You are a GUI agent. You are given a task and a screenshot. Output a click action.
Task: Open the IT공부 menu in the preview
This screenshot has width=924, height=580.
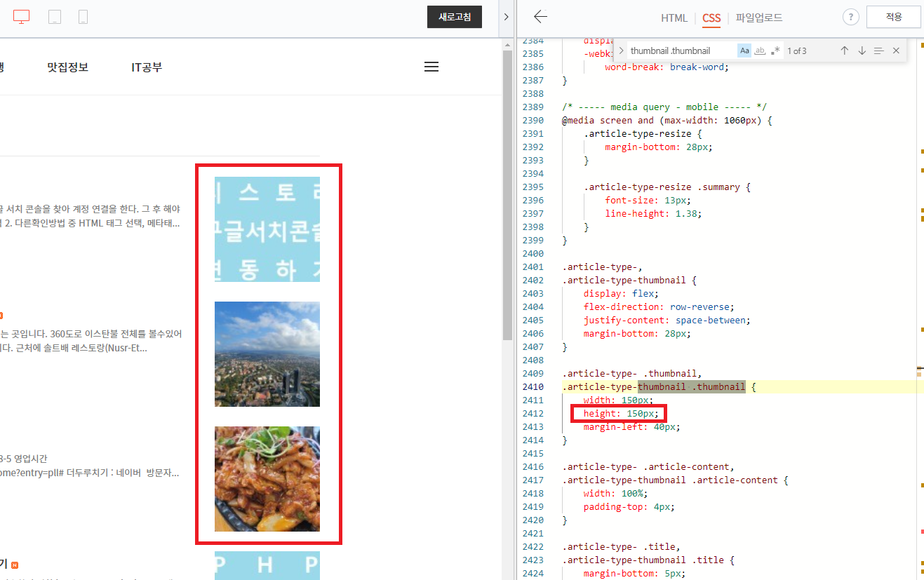(x=147, y=67)
